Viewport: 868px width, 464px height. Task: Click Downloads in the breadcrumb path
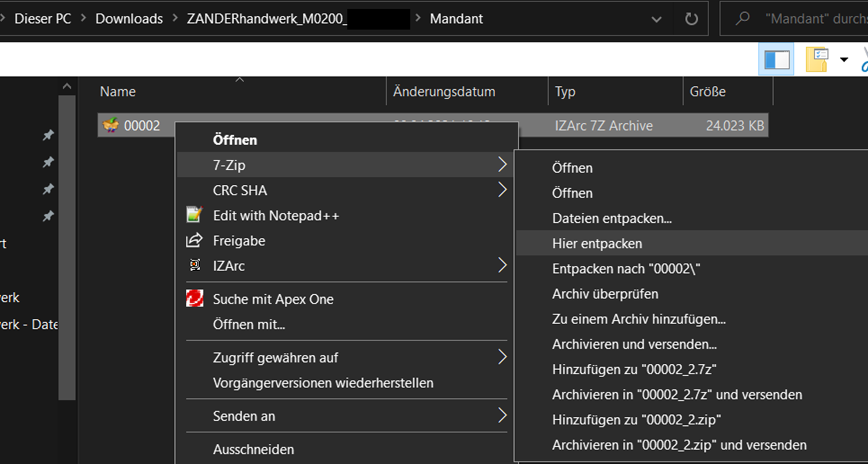click(129, 18)
